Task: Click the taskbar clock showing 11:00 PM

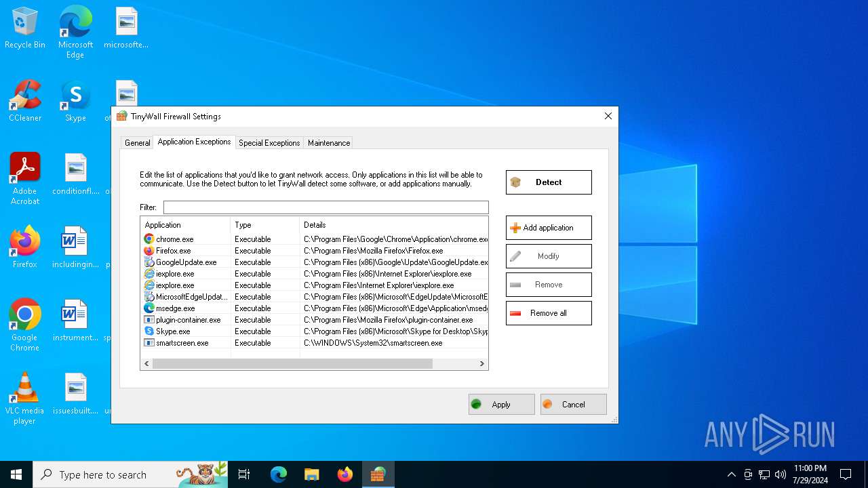Action: point(810,474)
